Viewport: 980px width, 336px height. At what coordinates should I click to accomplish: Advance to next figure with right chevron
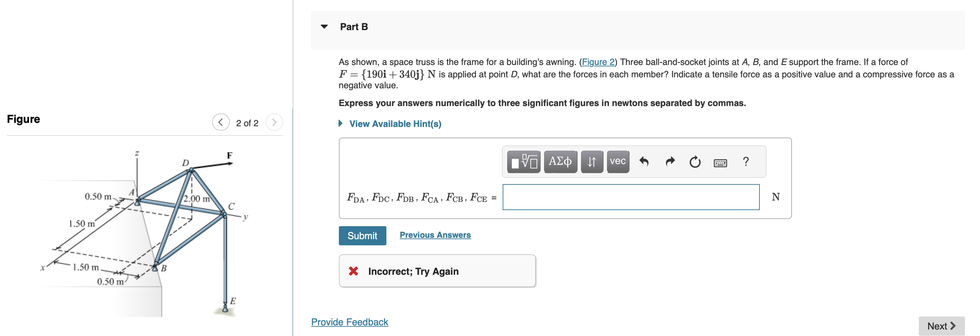(x=274, y=122)
